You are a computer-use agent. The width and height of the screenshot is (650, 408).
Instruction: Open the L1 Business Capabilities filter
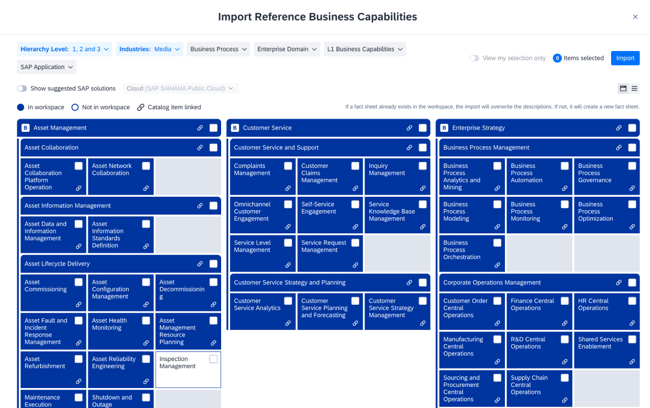pyautogui.click(x=365, y=49)
